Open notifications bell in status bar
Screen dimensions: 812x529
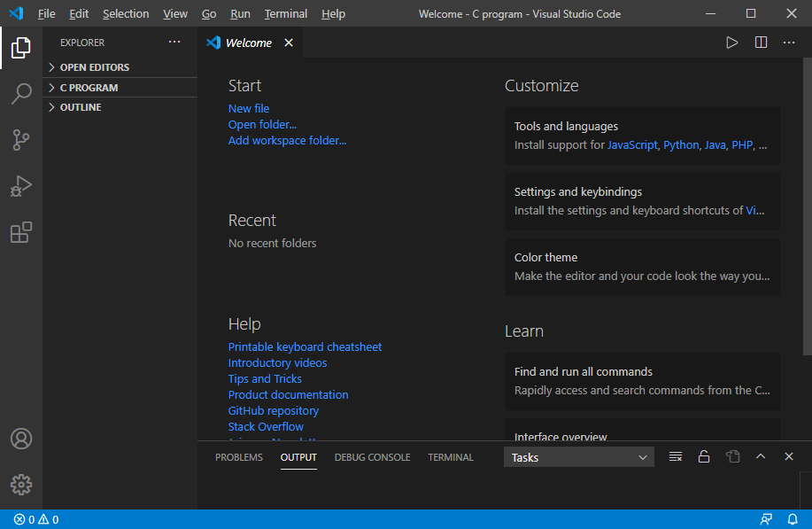[793, 519]
